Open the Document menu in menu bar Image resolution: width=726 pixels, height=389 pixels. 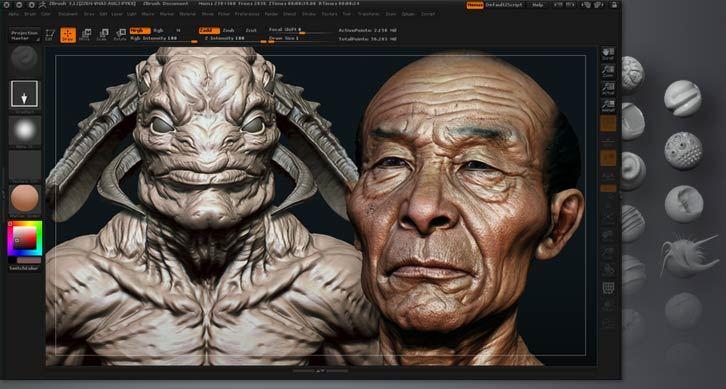(x=68, y=14)
